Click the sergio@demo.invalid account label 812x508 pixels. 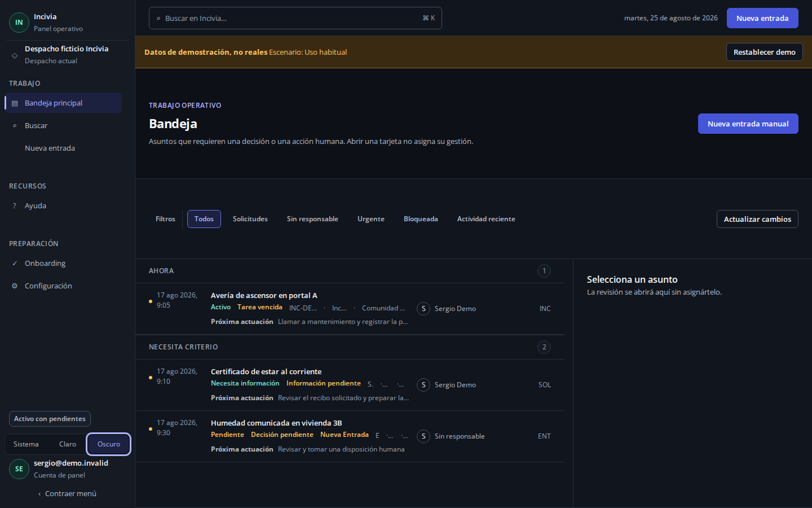coord(71,463)
